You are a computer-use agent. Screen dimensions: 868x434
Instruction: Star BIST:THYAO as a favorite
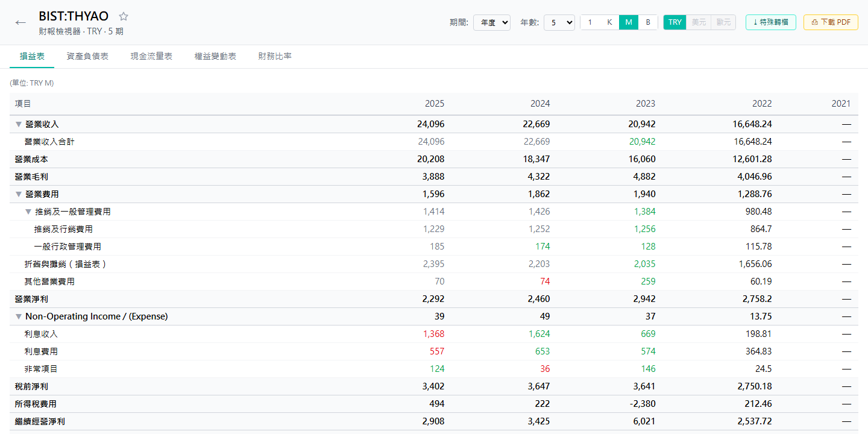tap(124, 16)
